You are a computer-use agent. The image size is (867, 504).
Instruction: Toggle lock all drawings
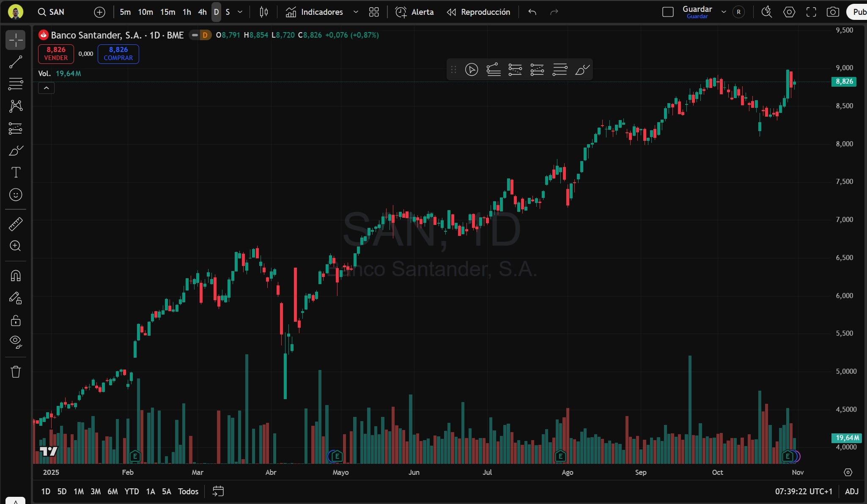coord(16,320)
